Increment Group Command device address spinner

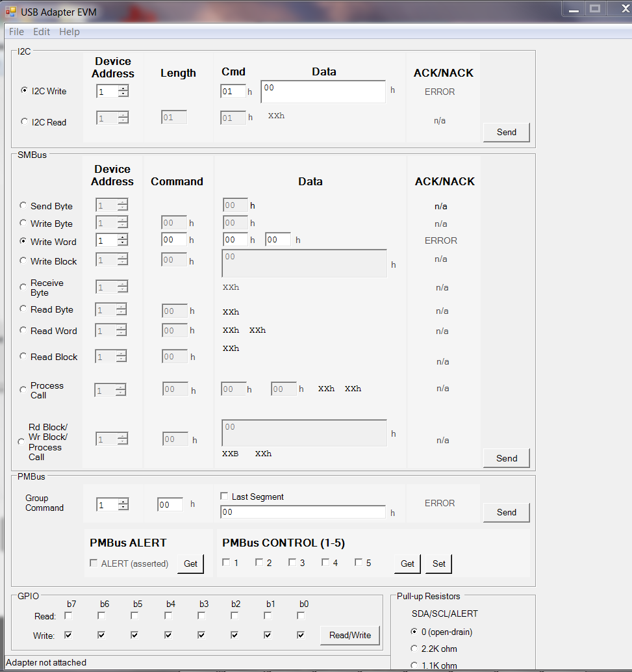[x=123, y=502]
